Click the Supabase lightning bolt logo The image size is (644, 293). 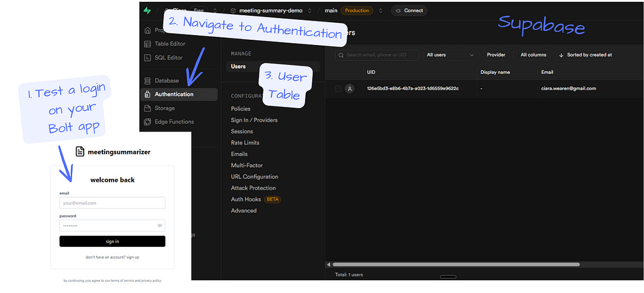pos(147,11)
